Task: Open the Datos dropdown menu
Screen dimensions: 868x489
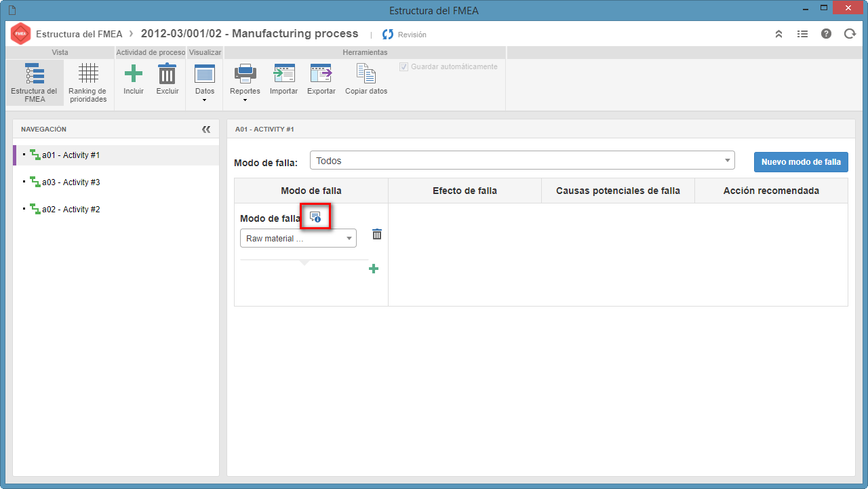Action: pos(204,83)
